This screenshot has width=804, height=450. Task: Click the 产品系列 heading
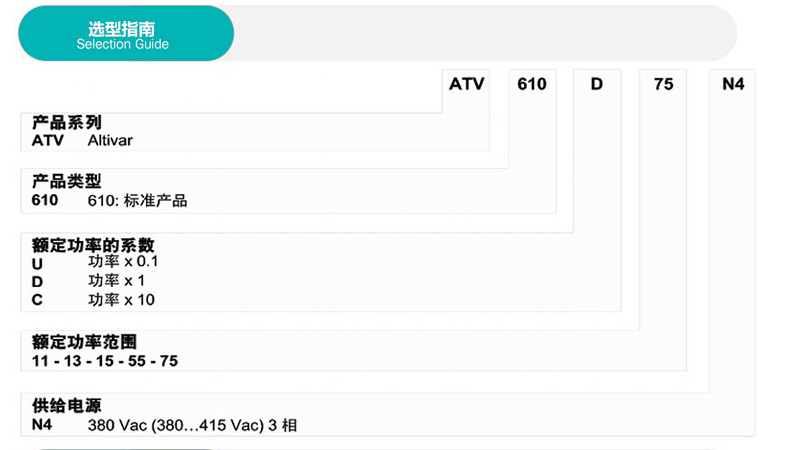pos(67,122)
